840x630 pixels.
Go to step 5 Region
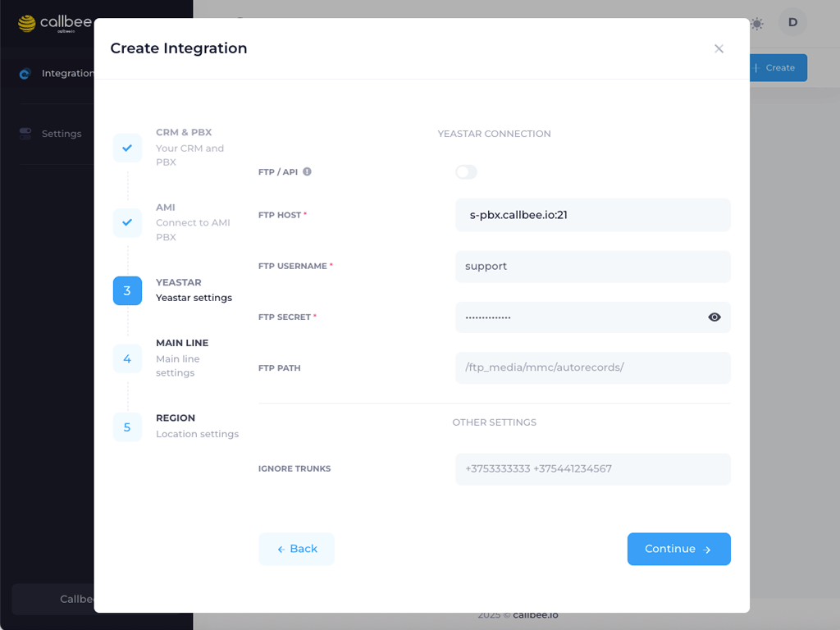(x=127, y=427)
